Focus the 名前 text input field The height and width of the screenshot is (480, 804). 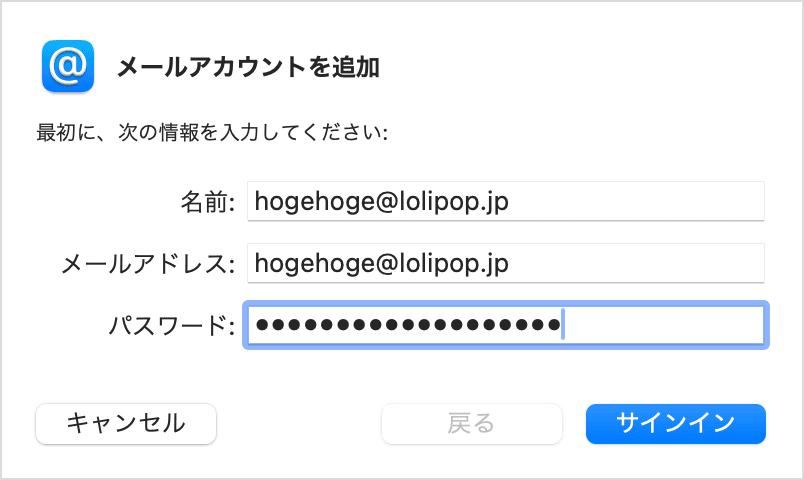[x=505, y=202]
